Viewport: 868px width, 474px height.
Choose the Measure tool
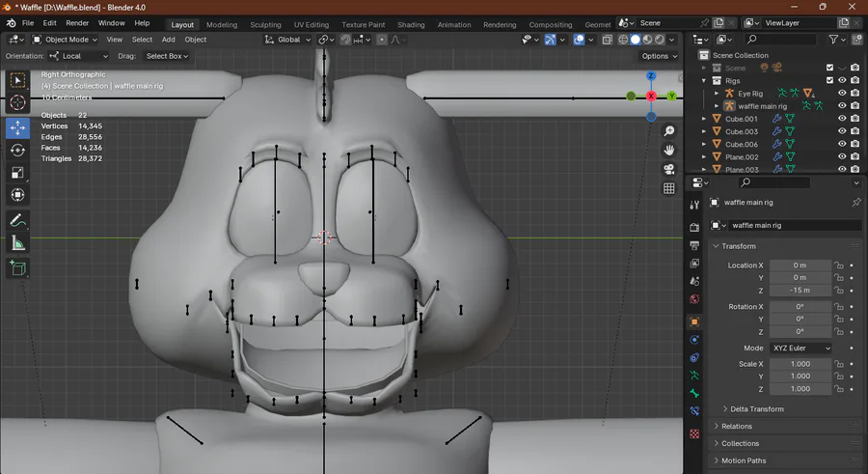pos(17,243)
